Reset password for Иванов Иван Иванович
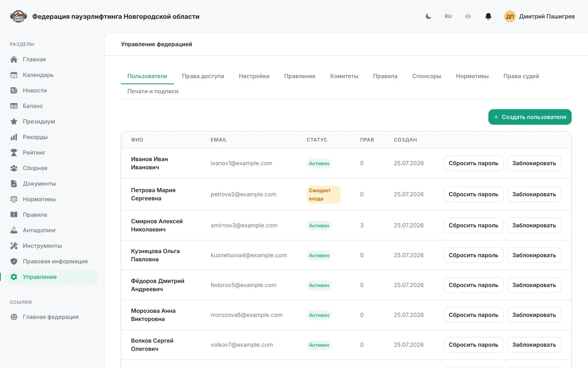The width and height of the screenshot is (588, 368). click(x=473, y=163)
